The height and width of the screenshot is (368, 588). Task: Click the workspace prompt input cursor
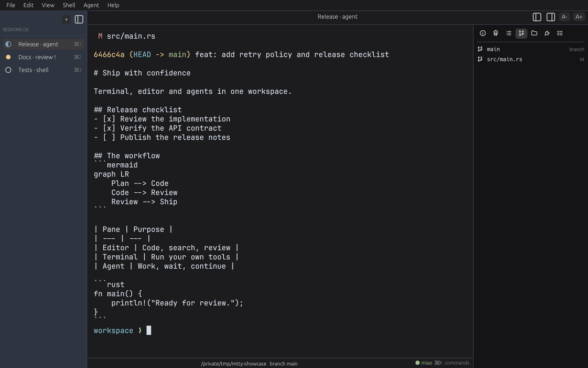[149, 330]
